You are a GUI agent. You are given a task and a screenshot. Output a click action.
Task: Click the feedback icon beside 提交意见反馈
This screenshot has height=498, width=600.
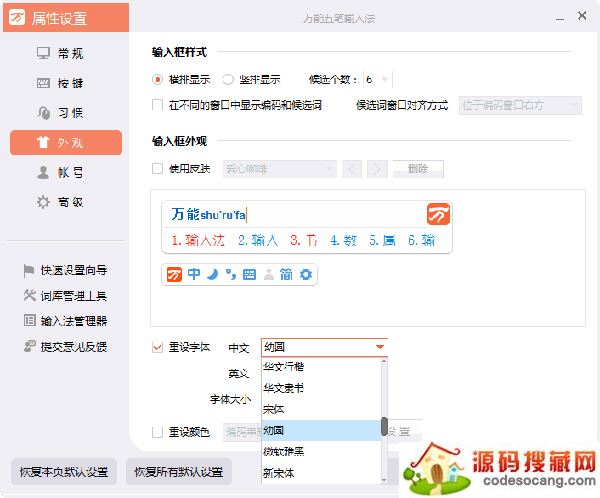click(x=29, y=346)
